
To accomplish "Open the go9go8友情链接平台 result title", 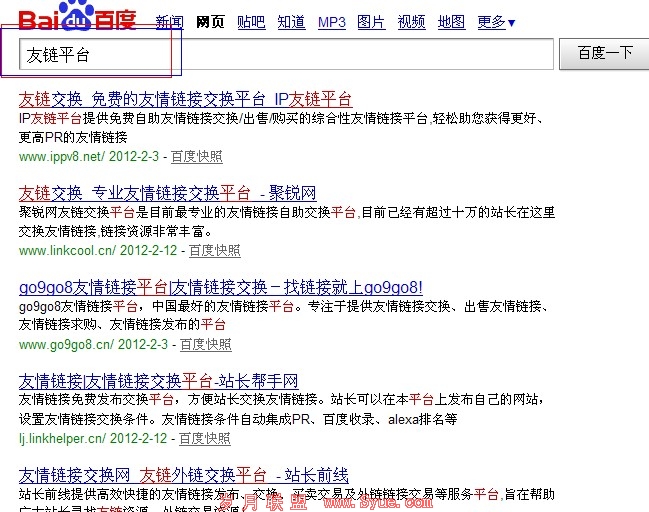I will pyautogui.click(x=220, y=287).
